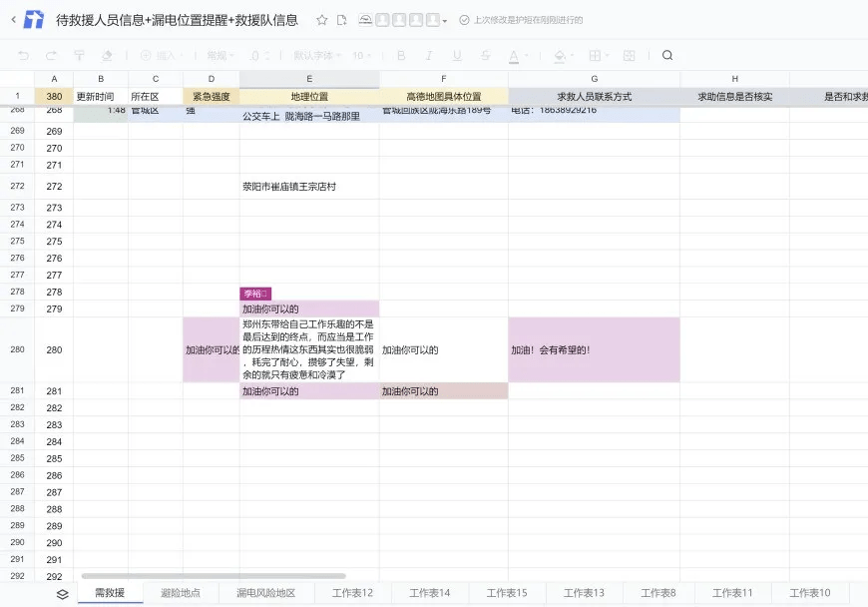Select cell containing 荥阳市崔庙镇王宗店村
This screenshot has width=868, height=607.
click(x=309, y=187)
